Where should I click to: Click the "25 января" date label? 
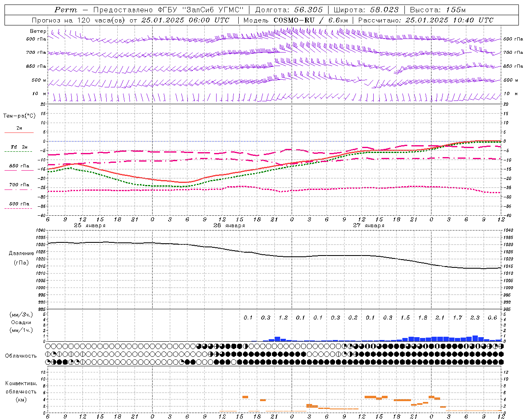click(89, 226)
